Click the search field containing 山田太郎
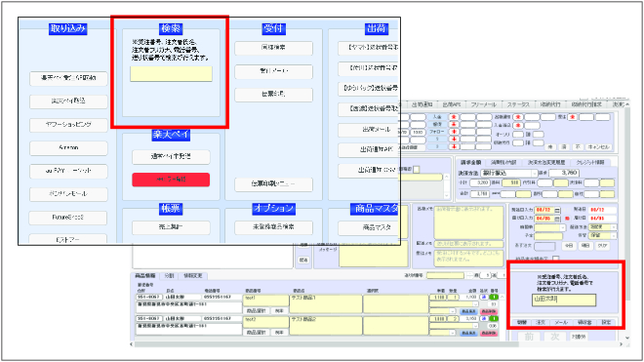Image resolution: width=644 pixels, height=362 pixels. (564, 300)
